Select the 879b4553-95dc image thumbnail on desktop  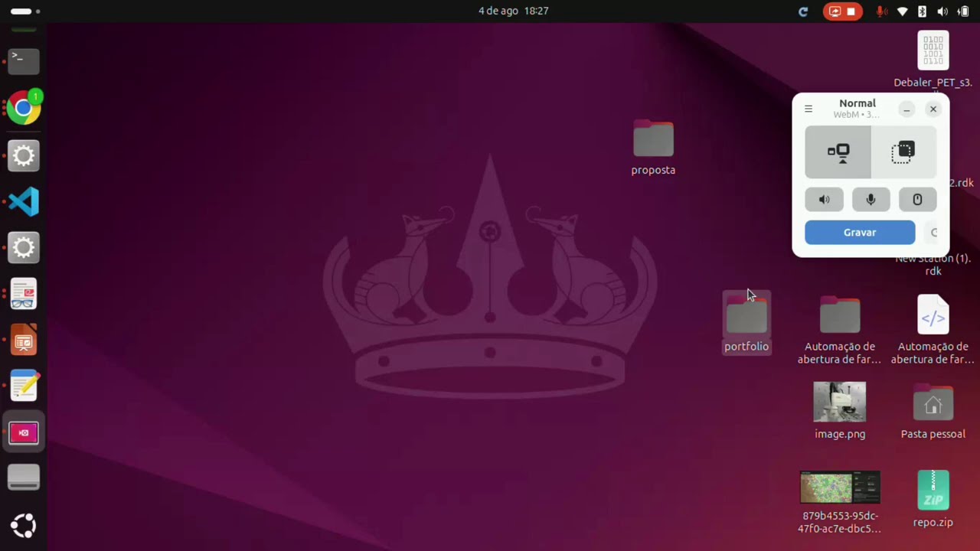[840, 487]
